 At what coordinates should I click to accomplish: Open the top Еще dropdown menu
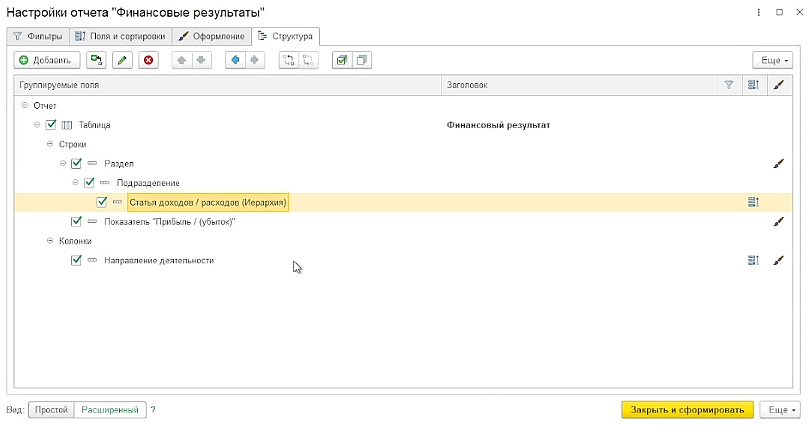click(773, 60)
